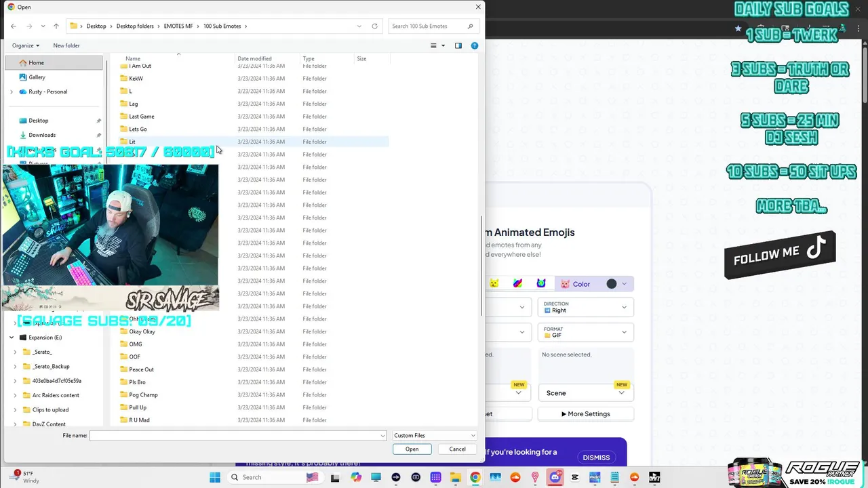Open the view options dropdown arrow
Viewport: 868px width, 488px height.
click(443, 45)
